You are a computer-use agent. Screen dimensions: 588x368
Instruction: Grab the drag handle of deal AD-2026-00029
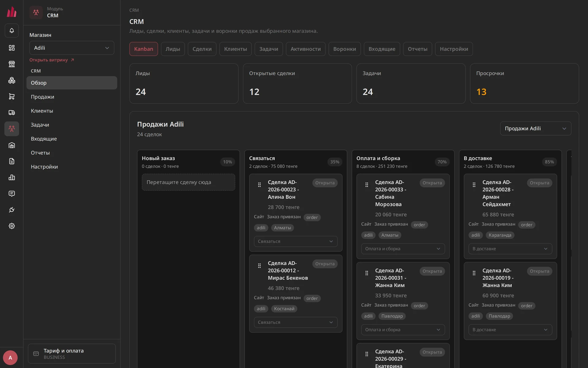[x=367, y=354]
